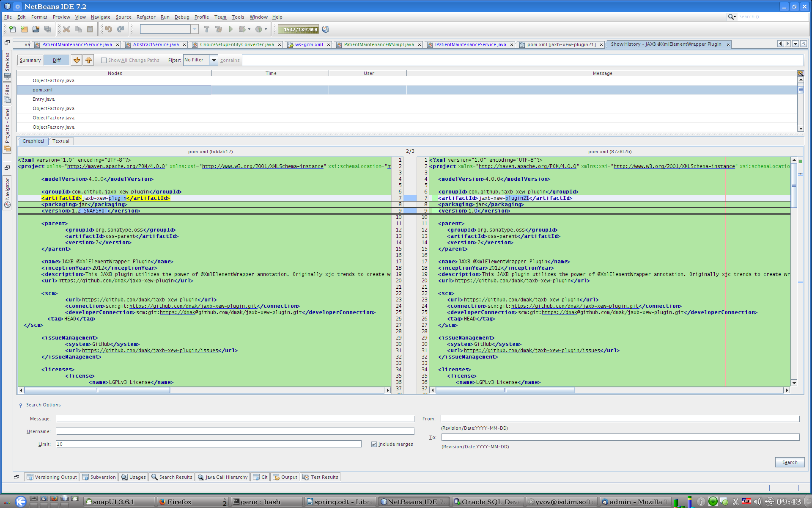Click the Redo arrow icon
812x508 pixels.
pos(121,29)
